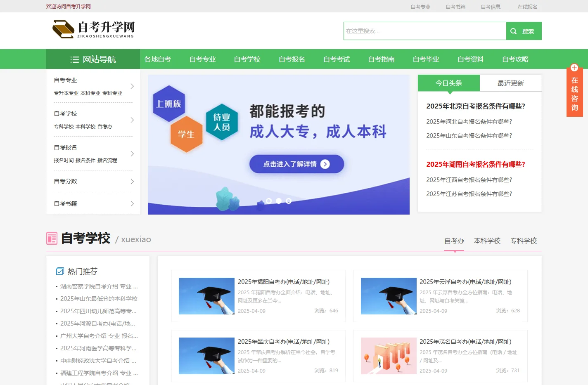Expand the 自考学校 sidebar chevron
The height and width of the screenshot is (385, 588).
[132, 120]
